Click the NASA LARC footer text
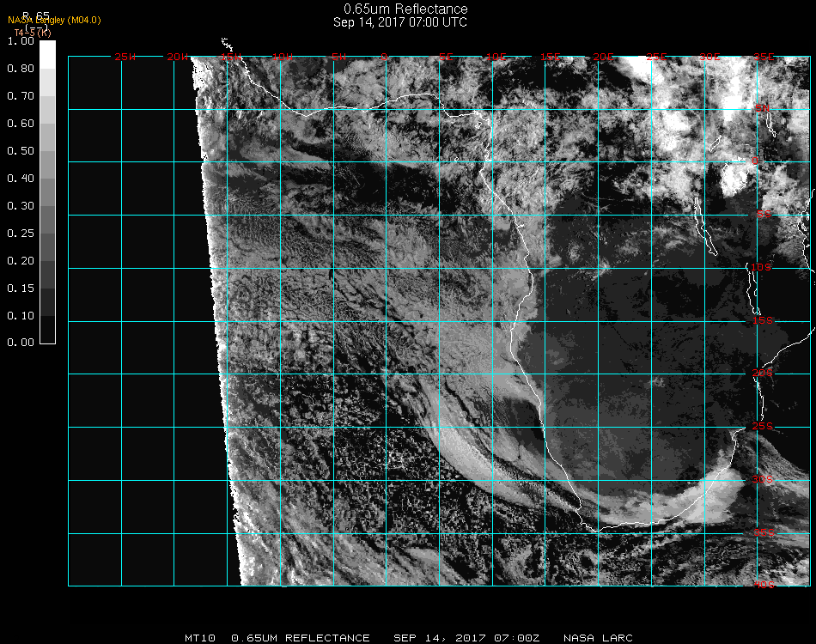816x644 pixels. (598, 638)
